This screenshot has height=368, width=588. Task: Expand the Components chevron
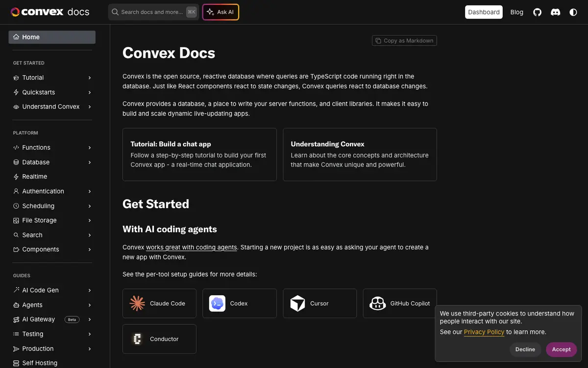(90, 249)
